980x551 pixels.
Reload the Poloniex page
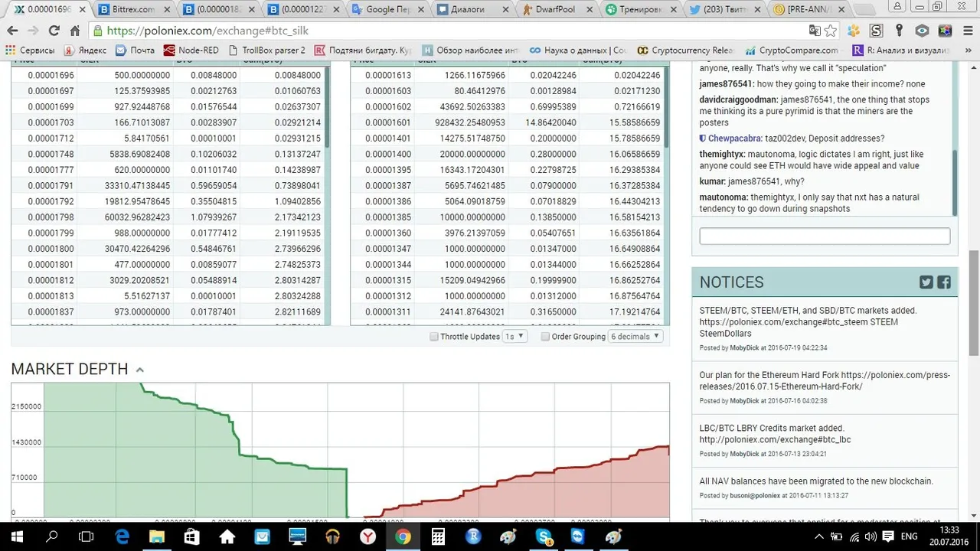pos(54,31)
